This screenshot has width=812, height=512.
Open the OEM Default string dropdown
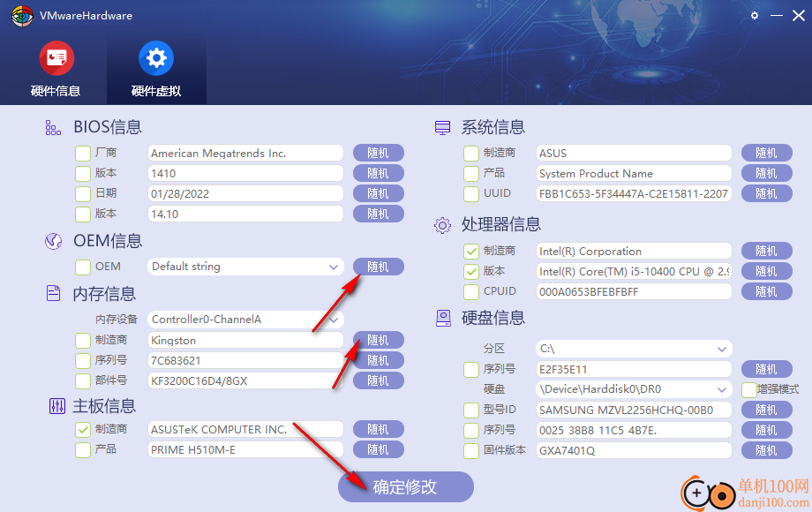[x=245, y=267]
